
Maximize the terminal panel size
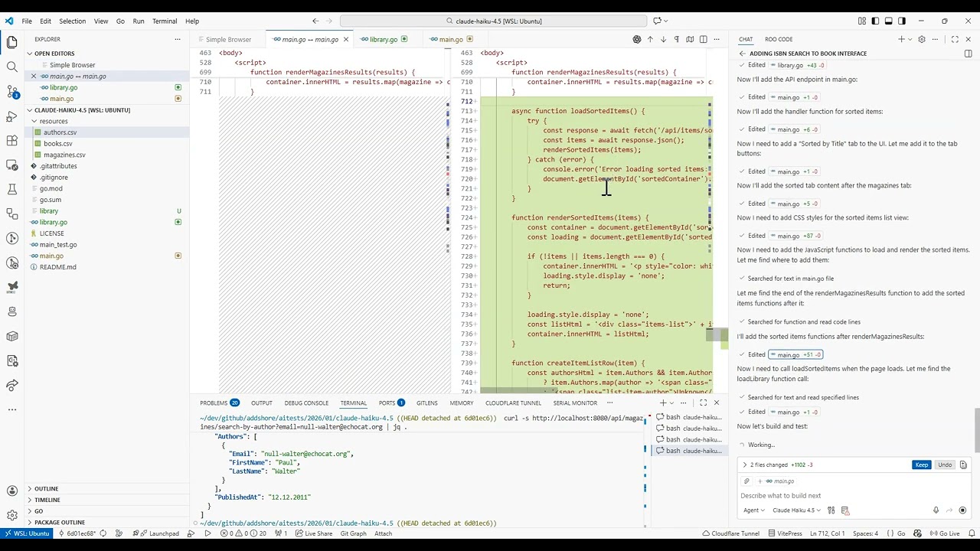pos(703,403)
